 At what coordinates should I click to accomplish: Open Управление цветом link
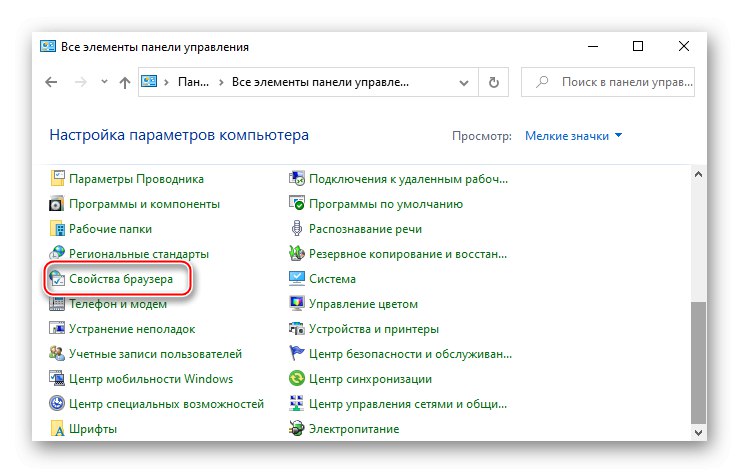click(x=363, y=304)
